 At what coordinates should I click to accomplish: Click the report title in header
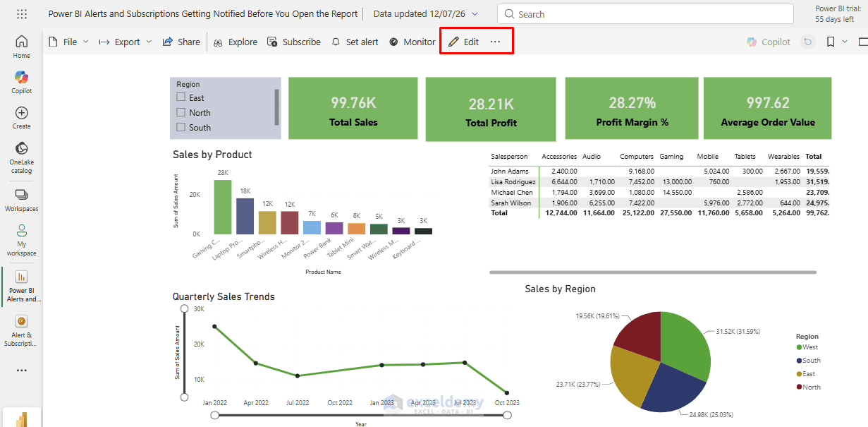(202, 14)
